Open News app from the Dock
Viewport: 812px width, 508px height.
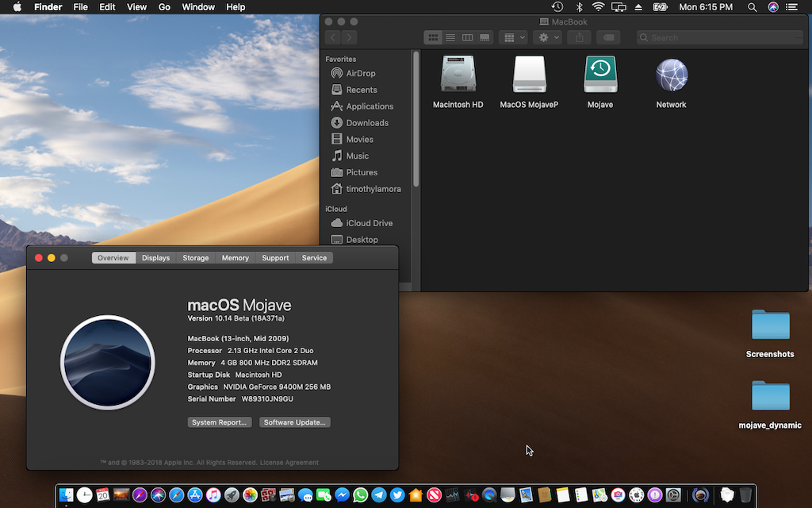coord(434,495)
